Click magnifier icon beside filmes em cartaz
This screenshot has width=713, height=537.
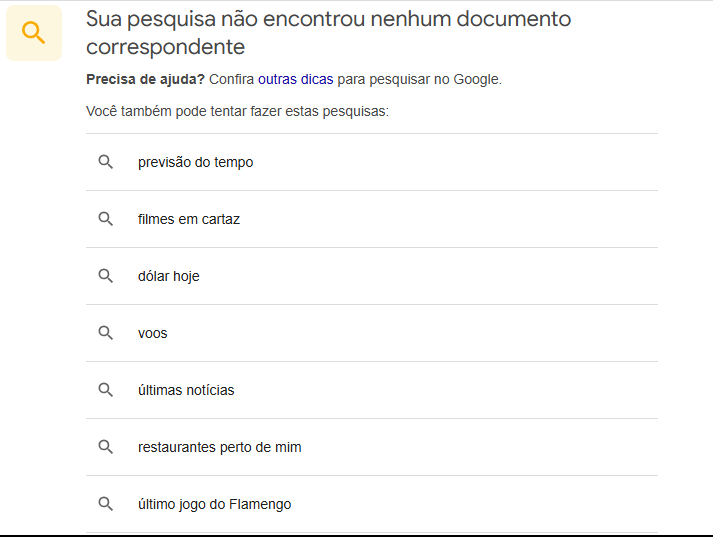pyautogui.click(x=106, y=219)
